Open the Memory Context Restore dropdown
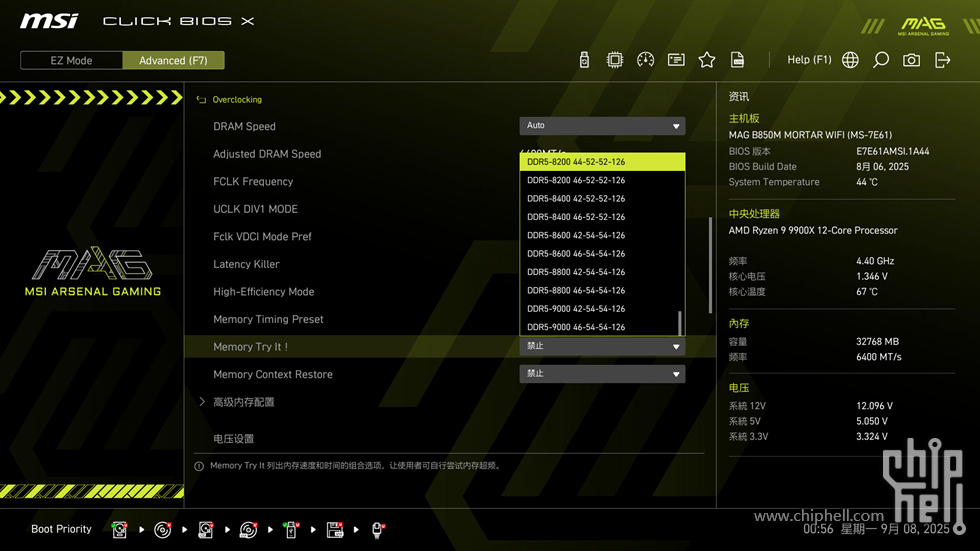 point(602,374)
